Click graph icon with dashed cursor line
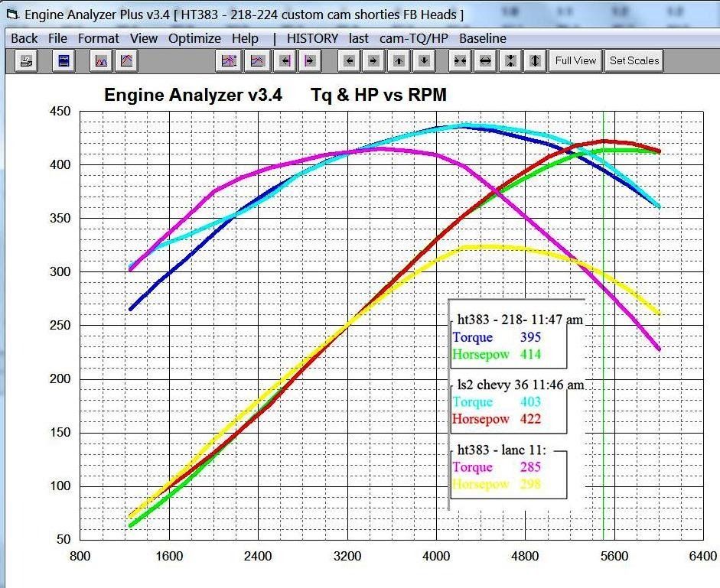720x588 pixels. (x=229, y=60)
